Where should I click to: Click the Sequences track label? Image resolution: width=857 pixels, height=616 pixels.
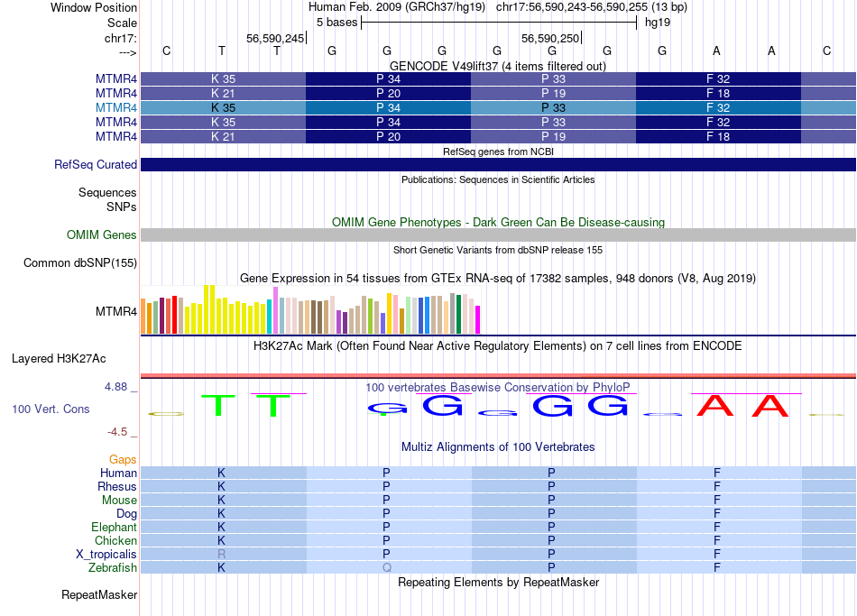[107, 192]
